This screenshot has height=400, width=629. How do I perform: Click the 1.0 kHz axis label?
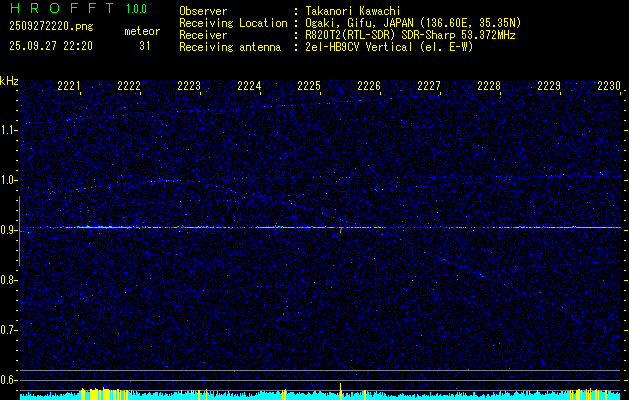click(x=8, y=181)
